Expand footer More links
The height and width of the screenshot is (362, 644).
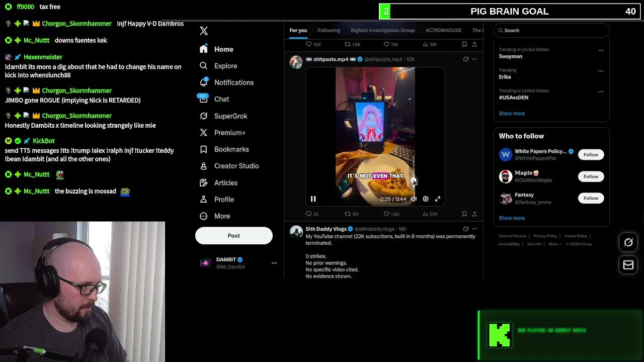click(x=555, y=244)
